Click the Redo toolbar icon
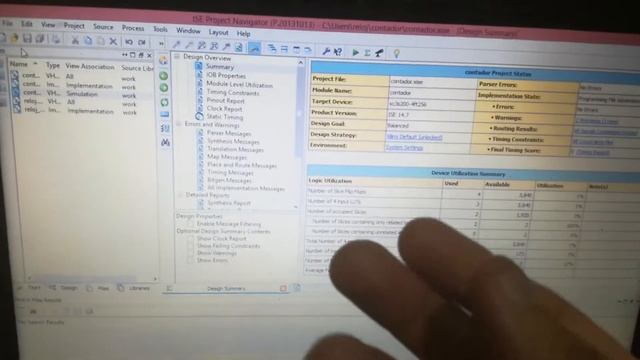The image size is (640, 360). click(x=142, y=42)
